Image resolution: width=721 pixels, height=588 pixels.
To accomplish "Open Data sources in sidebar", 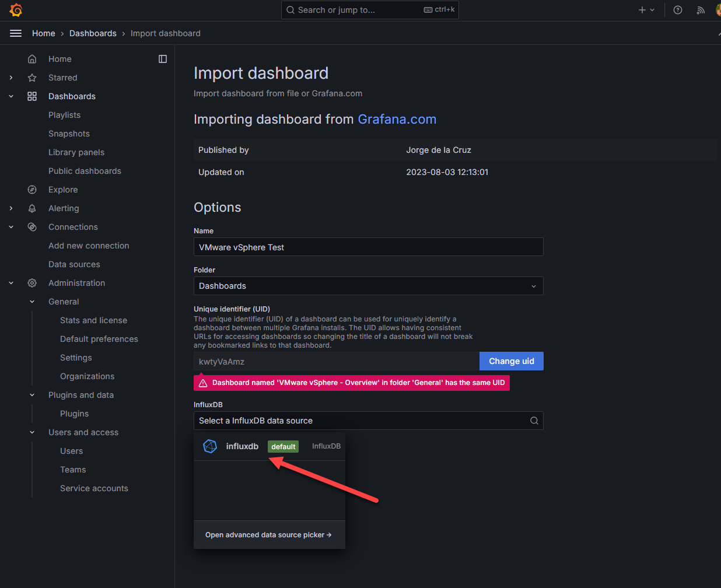I will pyautogui.click(x=74, y=264).
